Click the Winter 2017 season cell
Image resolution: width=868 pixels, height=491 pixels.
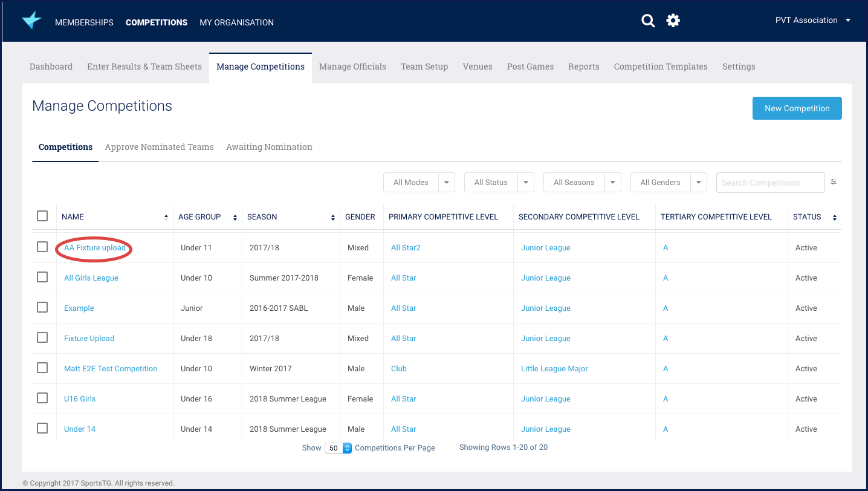[x=271, y=368]
